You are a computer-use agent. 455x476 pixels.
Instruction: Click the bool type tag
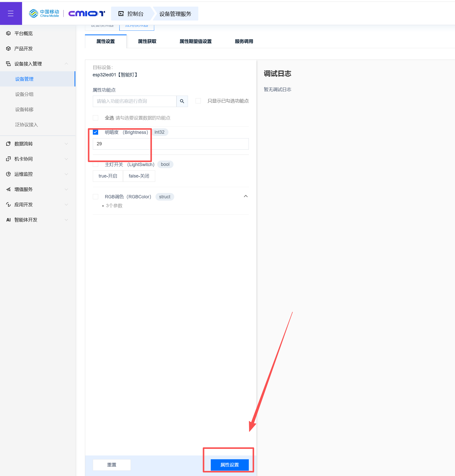(x=165, y=164)
